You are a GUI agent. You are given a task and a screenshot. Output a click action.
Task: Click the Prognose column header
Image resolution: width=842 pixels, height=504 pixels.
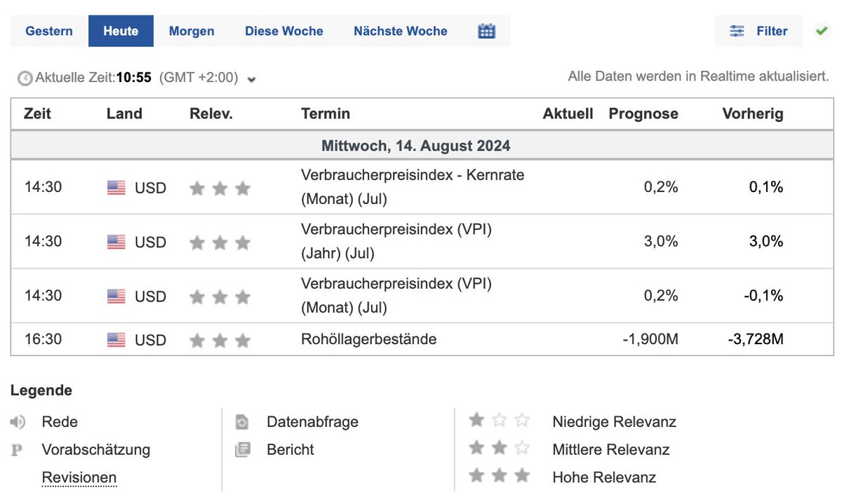coord(643,114)
